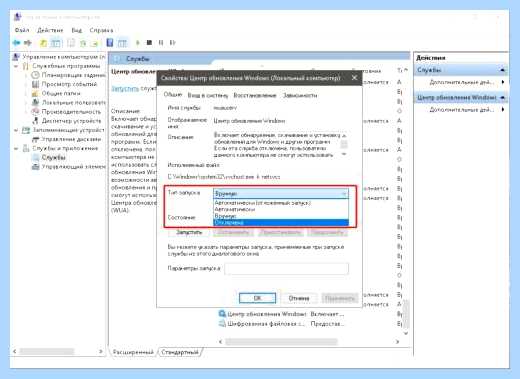520x379 pixels.
Task: Select the Локальные пользователи tree icon
Action: [x=35, y=102]
